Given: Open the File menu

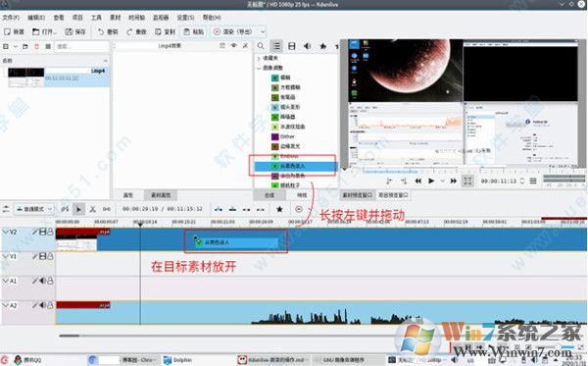Looking at the screenshot, I should click(x=11, y=18).
